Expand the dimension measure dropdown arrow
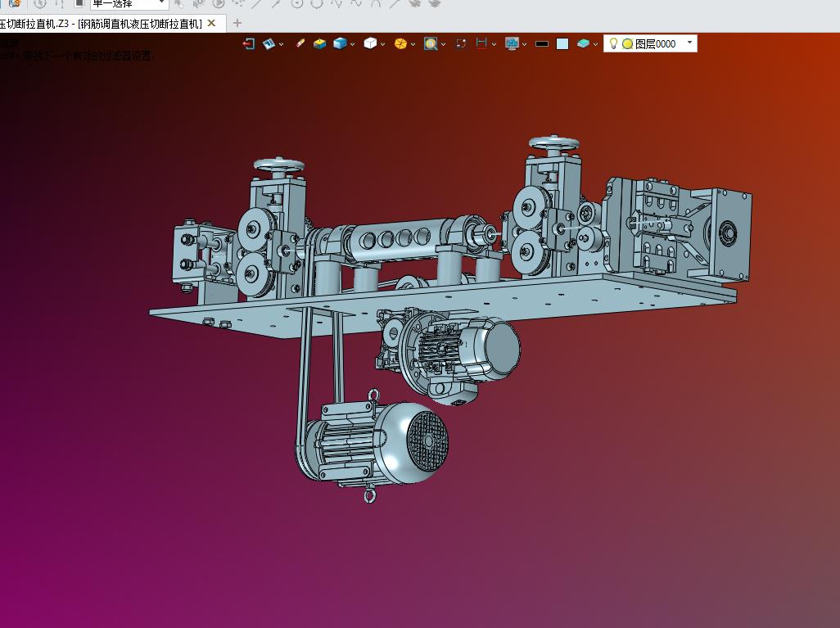The height and width of the screenshot is (628, 840). (494, 44)
